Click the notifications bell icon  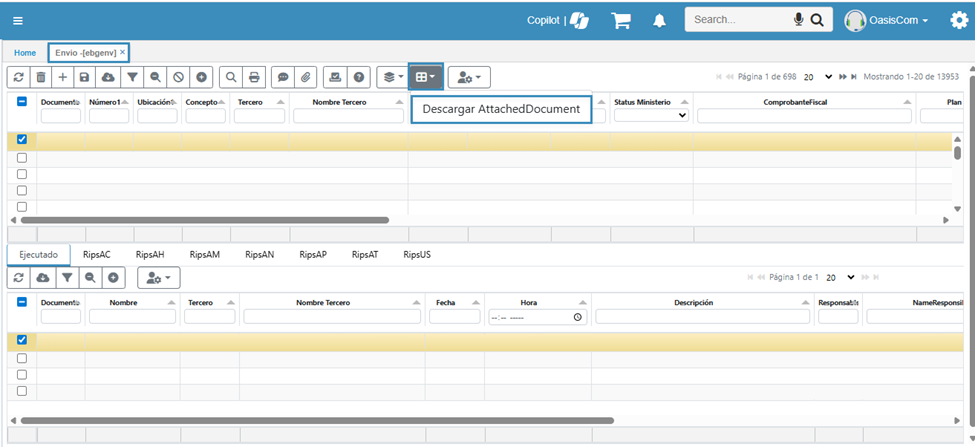(659, 20)
